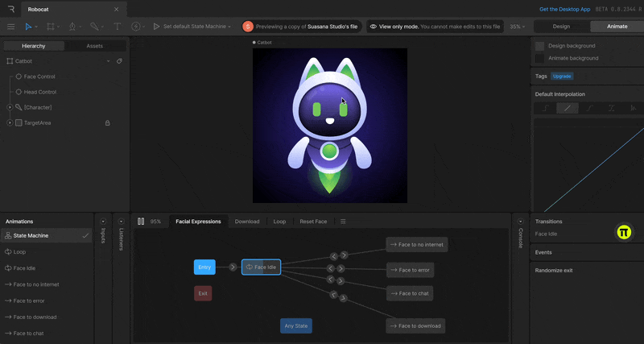Screen dimensions: 644x344
Task: Expand the [Character] tree node
Action: coord(10,107)
